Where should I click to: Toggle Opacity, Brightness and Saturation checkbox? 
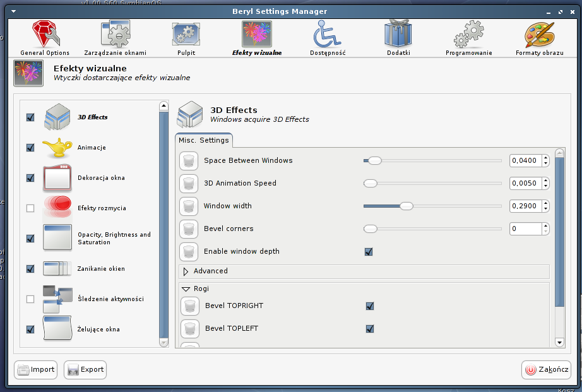click(30, 239)
